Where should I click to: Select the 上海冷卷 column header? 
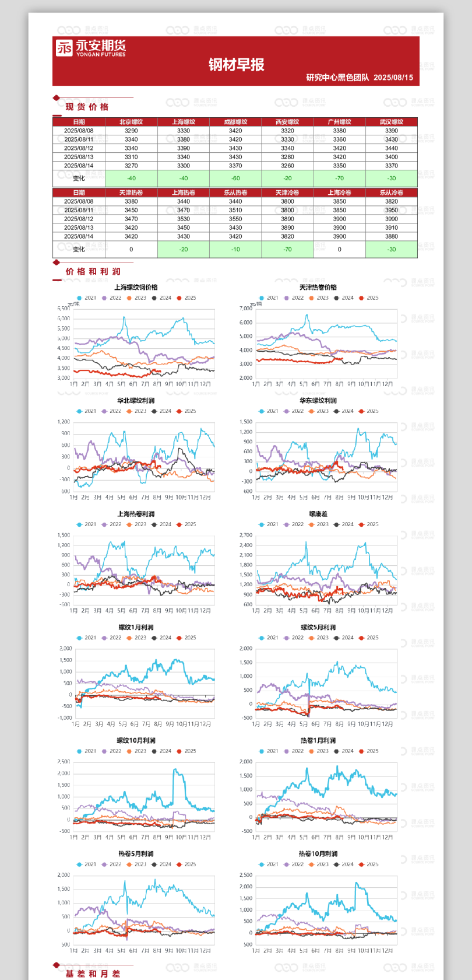[x=340, y=192]
